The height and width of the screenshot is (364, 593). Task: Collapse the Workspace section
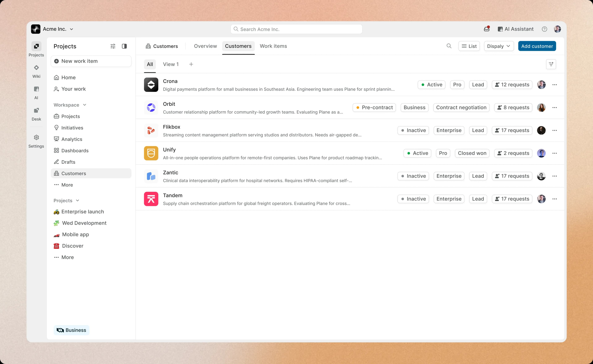coord(85,105)
